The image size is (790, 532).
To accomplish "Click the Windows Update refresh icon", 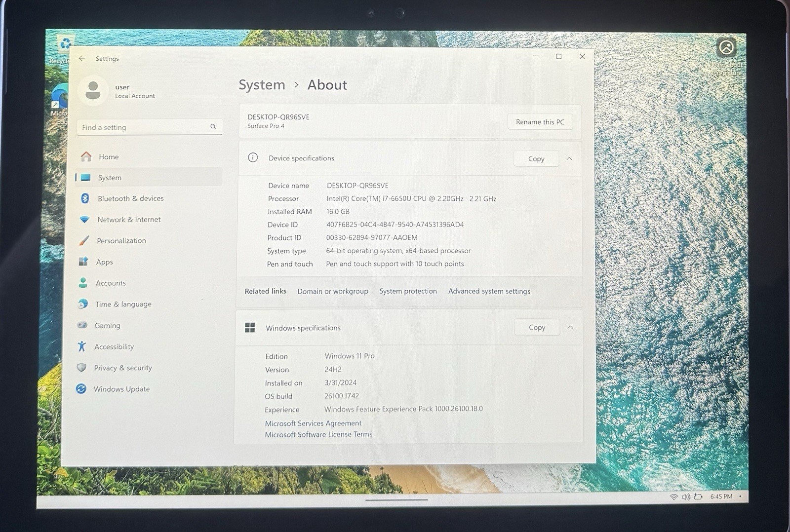I will coord(81,389).
